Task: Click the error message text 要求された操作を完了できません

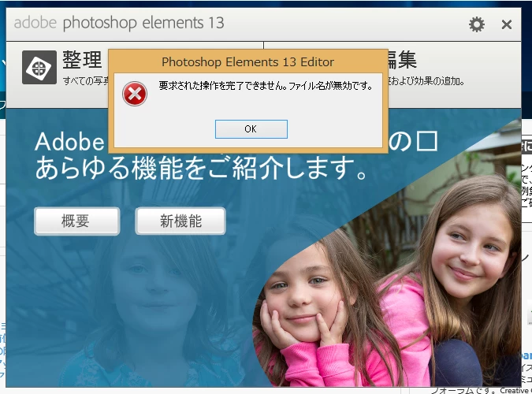Action: pyautogui.click(x=223, y=86)
